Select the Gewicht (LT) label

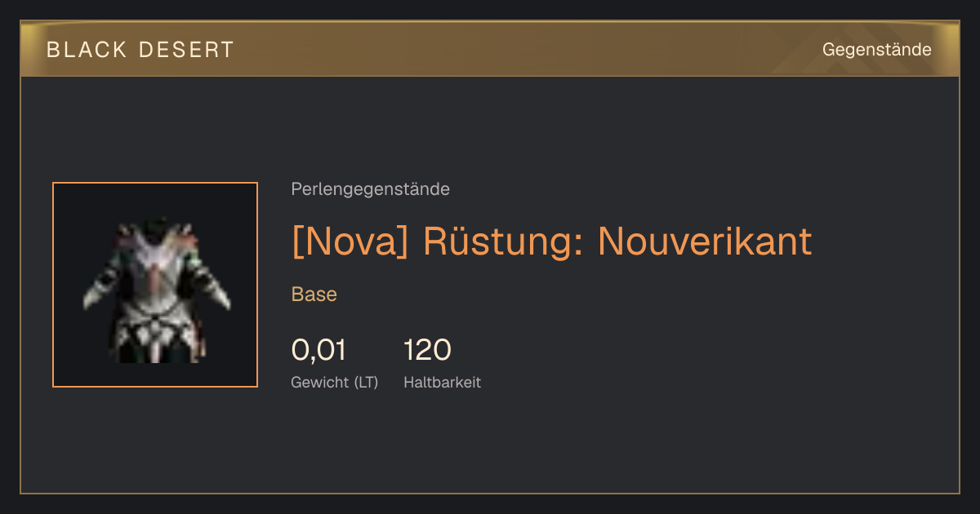tap(335, 383)
